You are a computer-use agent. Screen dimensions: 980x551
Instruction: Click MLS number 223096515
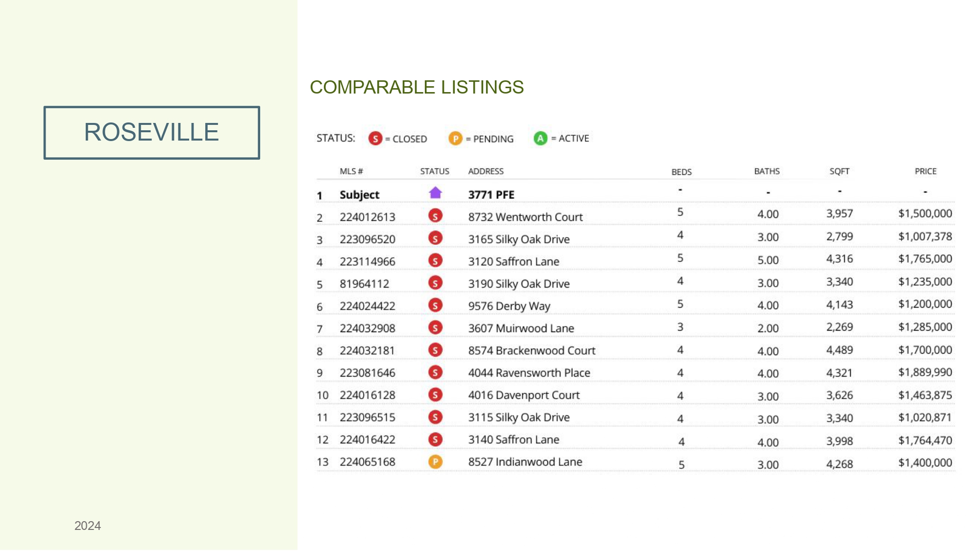pos(367,418)
